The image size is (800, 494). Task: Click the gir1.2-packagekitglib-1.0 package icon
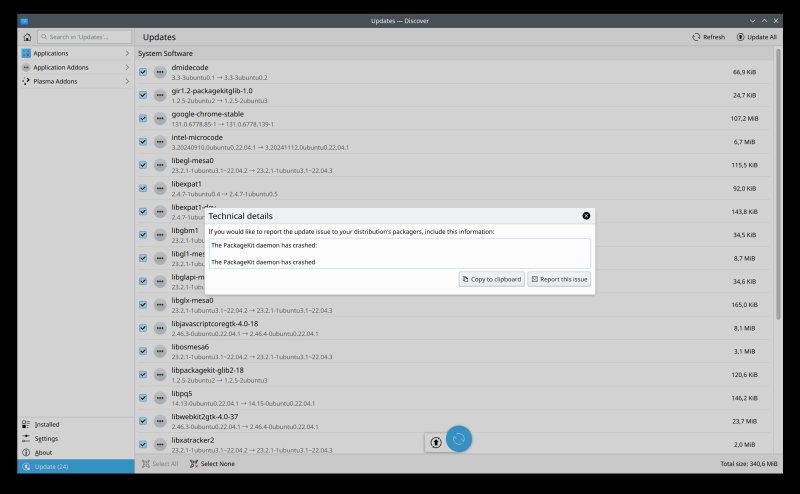click(x=160, y=95)
